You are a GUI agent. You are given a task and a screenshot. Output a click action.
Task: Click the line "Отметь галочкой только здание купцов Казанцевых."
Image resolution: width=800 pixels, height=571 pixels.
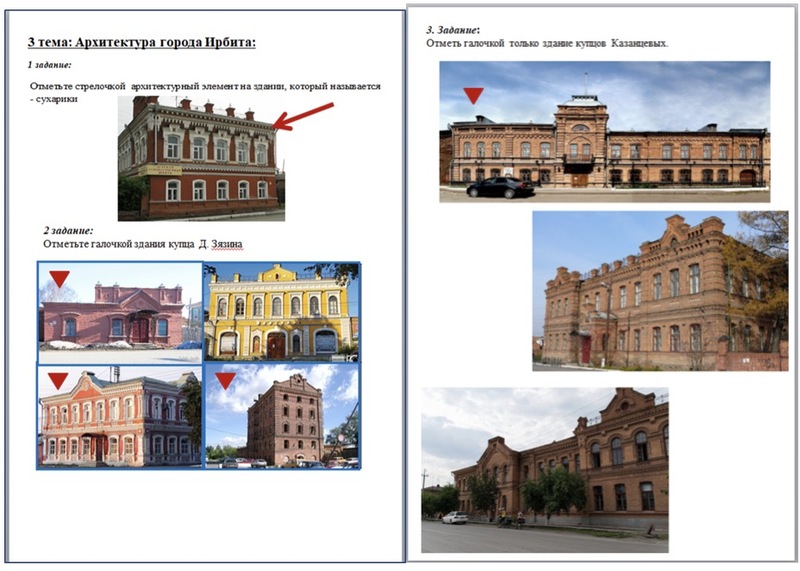(x=547, y=43)
